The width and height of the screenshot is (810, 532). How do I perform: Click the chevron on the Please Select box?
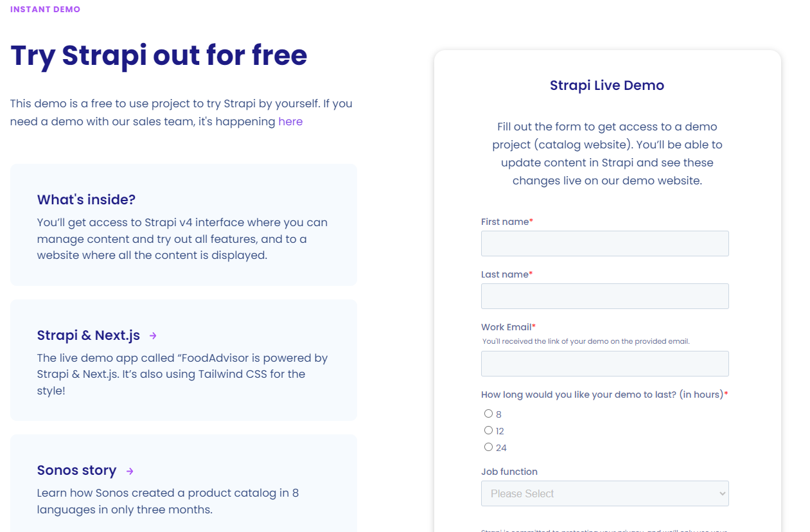(723, 493)
